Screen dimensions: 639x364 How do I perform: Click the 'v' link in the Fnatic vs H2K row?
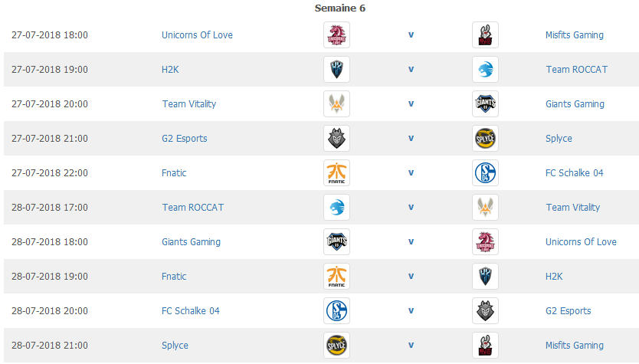[x=411, y=277]
